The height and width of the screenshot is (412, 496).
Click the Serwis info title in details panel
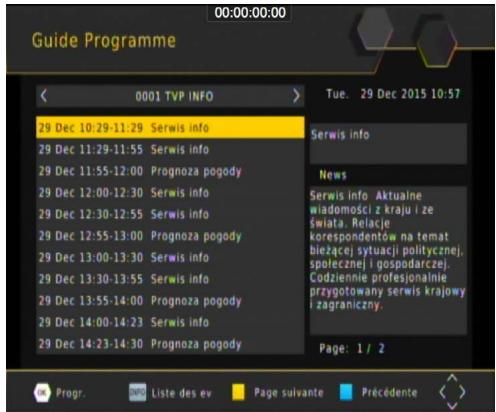click(x=340, y=134)
